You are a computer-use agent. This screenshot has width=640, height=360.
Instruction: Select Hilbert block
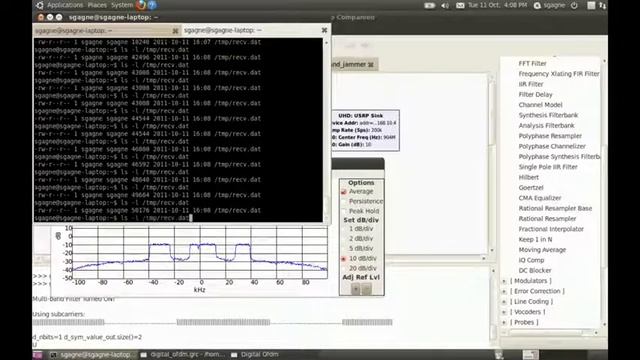(x=529, y=177)
